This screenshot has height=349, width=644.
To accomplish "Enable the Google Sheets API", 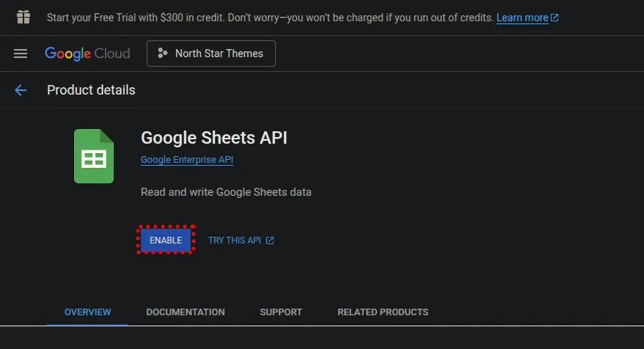I will 166,240.
